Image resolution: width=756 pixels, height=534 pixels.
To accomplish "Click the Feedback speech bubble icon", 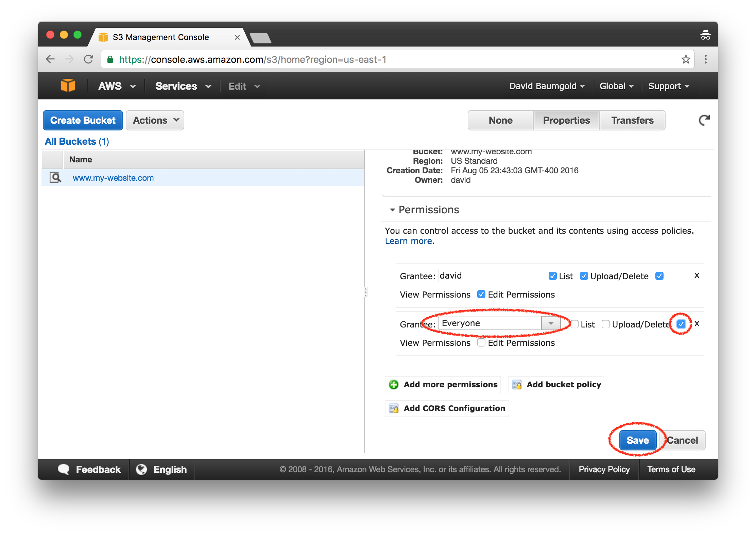I will pos(64,469).
